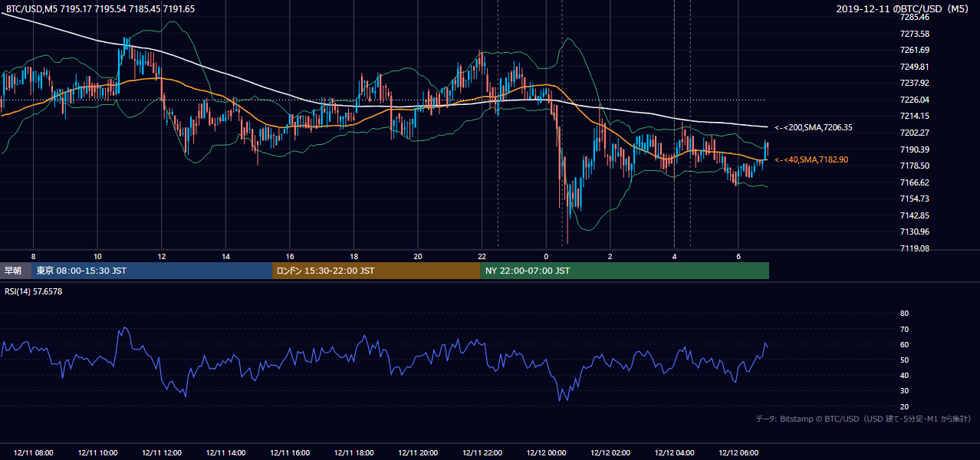980x460 pixels.
Task: Click the 12/11 12:00 date label
Action: pos(161,453)
